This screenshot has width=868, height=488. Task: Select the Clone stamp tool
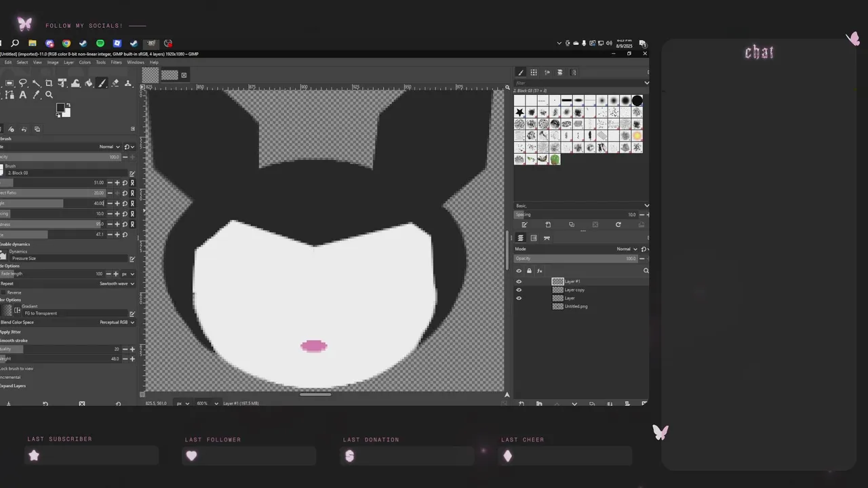pyautogui.click(x=128, y=83)
